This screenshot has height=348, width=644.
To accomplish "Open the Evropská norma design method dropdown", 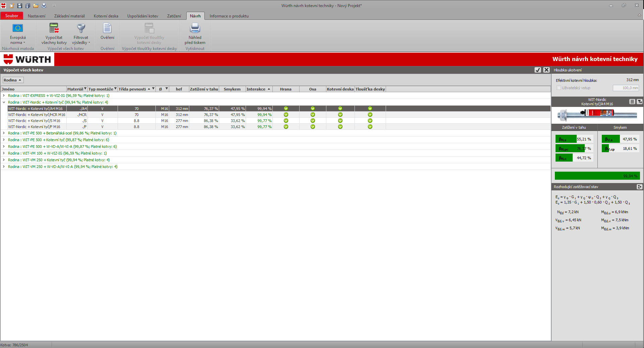I will 18,34.
